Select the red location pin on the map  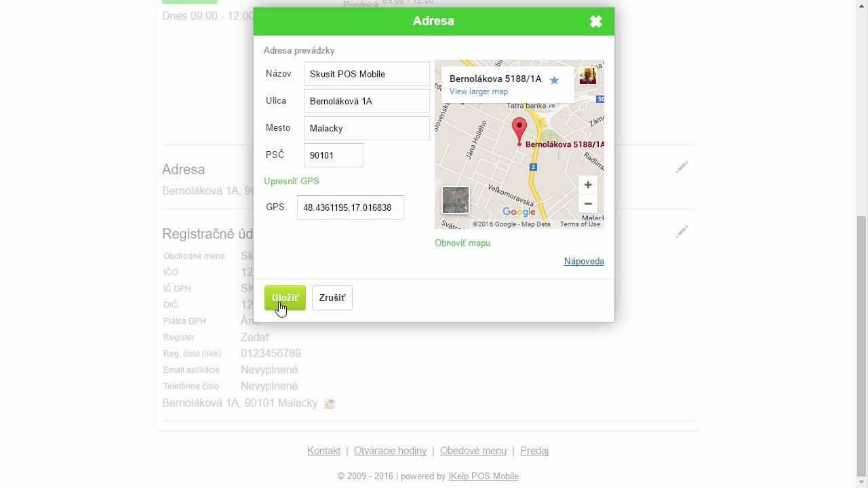point(519,131)
